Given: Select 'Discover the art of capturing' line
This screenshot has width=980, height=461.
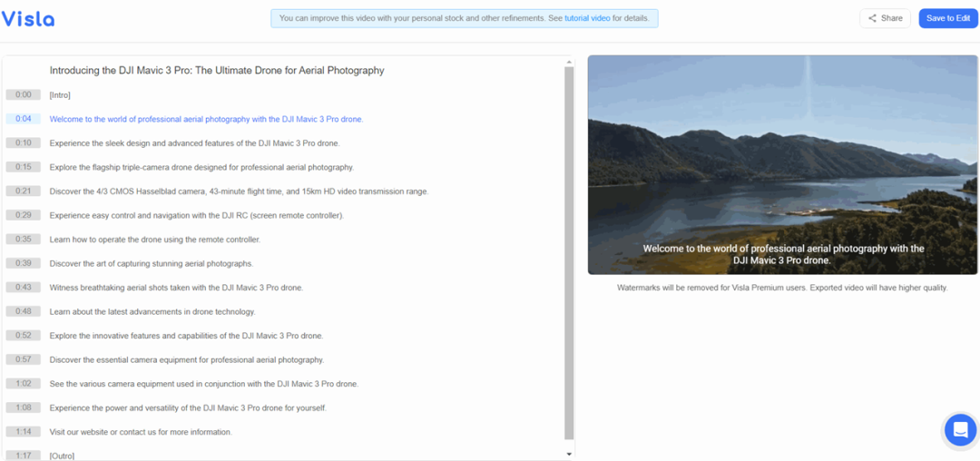Looking at the screenshot, I should click(x=152, y=263).
